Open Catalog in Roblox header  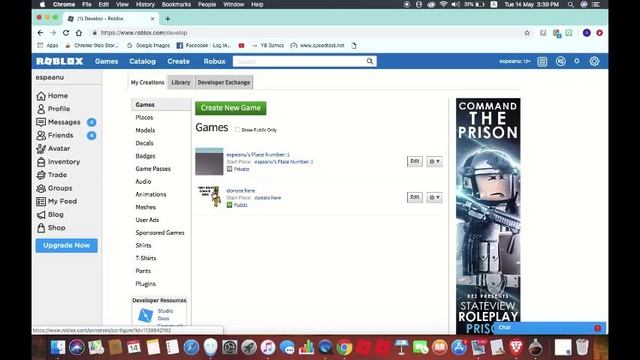(x=142, y=61)
